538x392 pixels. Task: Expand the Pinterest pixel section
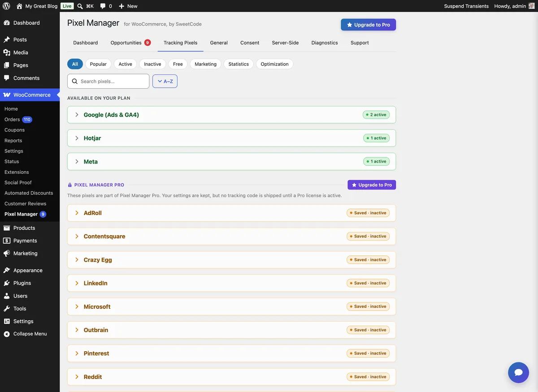(231, 353)
